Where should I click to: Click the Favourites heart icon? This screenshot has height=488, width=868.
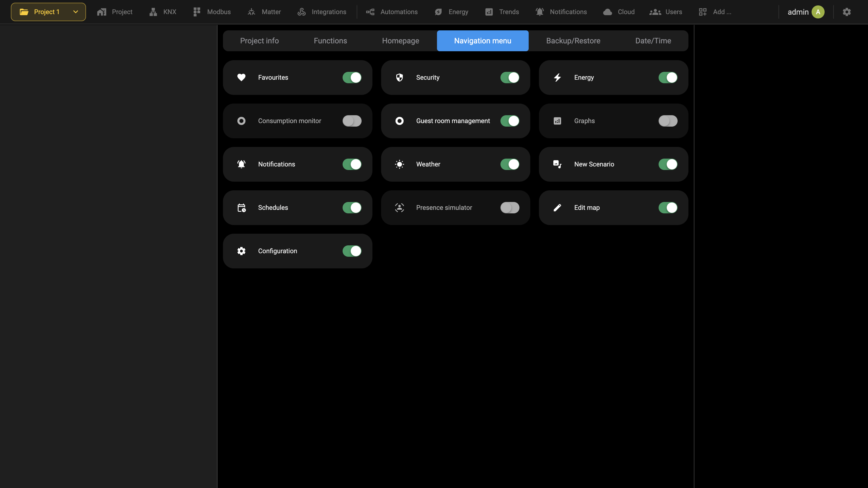tap(241, 78)
